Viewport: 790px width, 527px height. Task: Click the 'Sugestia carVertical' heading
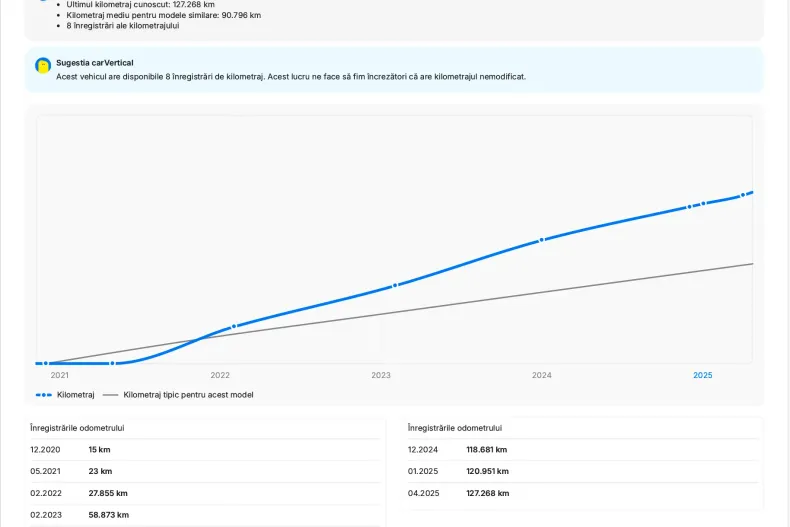[94, 62]
